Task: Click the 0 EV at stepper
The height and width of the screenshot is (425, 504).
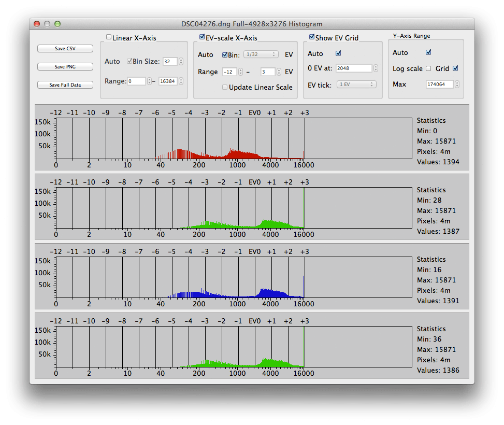Action: click(x=376, y=68)
